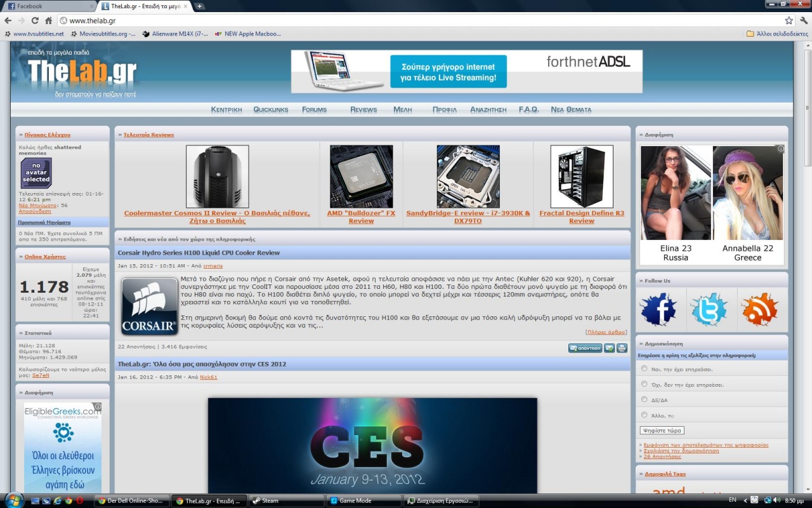812x508 pixels.
Task: Select poll option 'ΔΞ/ΔΑ'
Action: pos(645,399)
